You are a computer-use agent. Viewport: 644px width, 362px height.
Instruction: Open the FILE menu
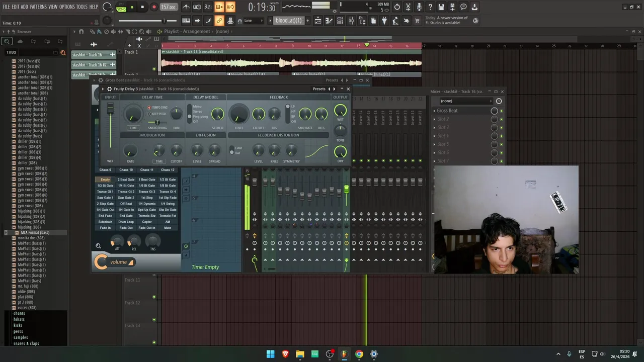point(6,7)
